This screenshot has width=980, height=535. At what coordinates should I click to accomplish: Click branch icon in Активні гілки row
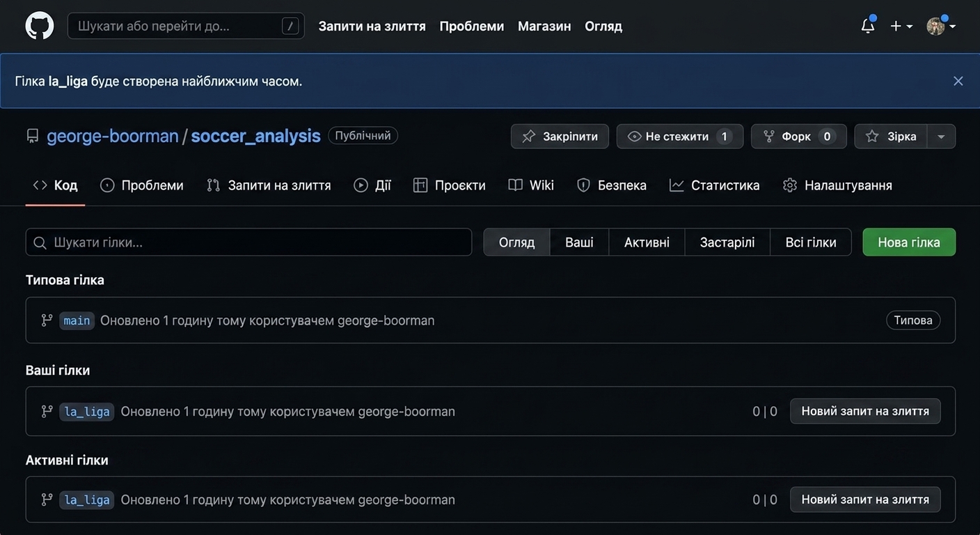[47, 500]
